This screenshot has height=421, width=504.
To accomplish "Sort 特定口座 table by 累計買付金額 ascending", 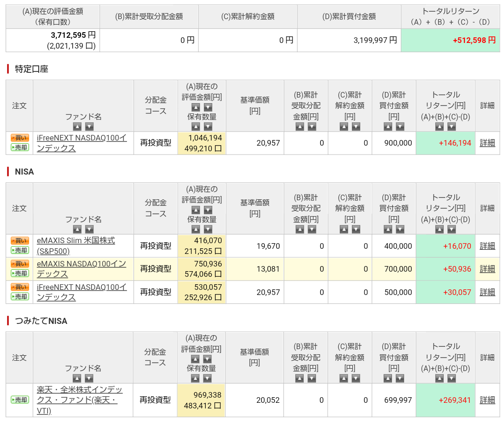I will (x=388, y=126).
